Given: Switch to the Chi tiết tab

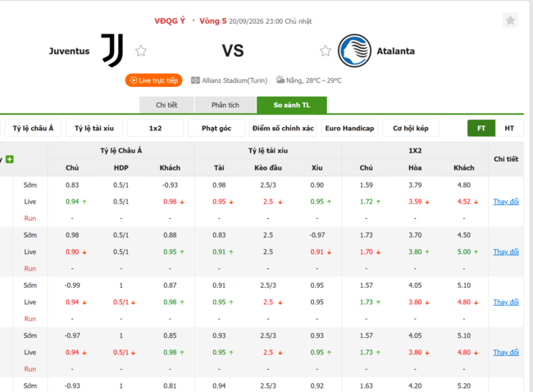Looking at the screenshot, I should click(166, 105).
